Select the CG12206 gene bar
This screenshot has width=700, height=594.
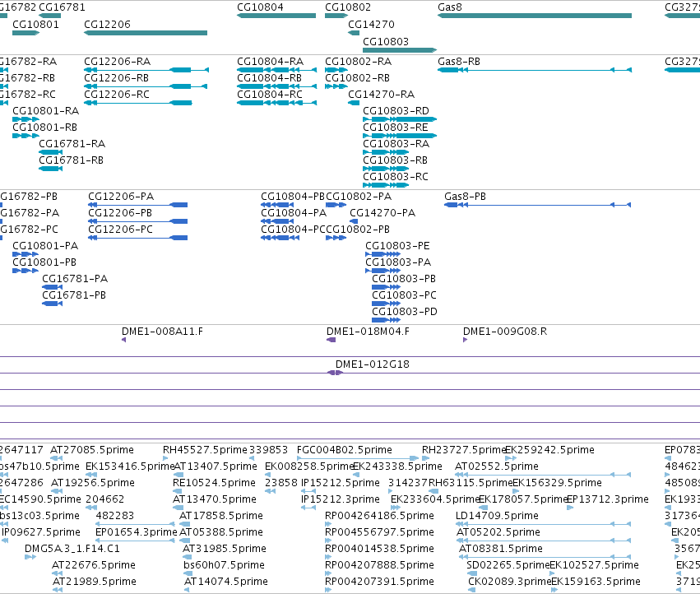[x=146, y=33]
